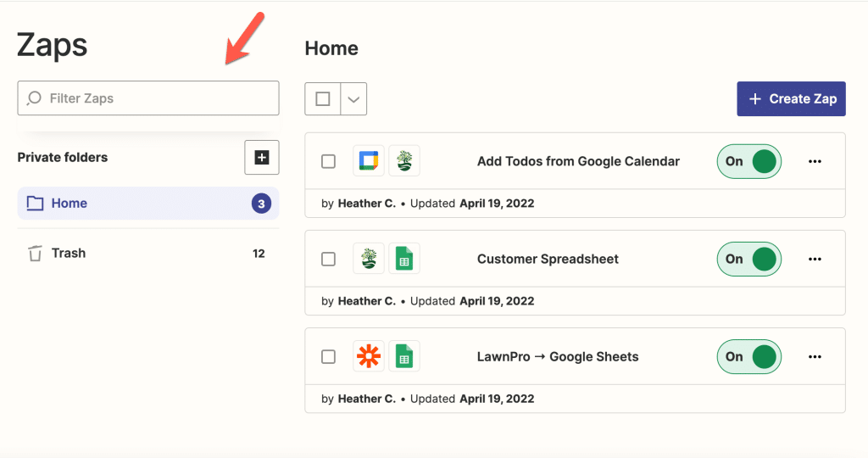Open the Trash folder
Viewport: 868px width, 458px height.
click(x=148, y=253)
